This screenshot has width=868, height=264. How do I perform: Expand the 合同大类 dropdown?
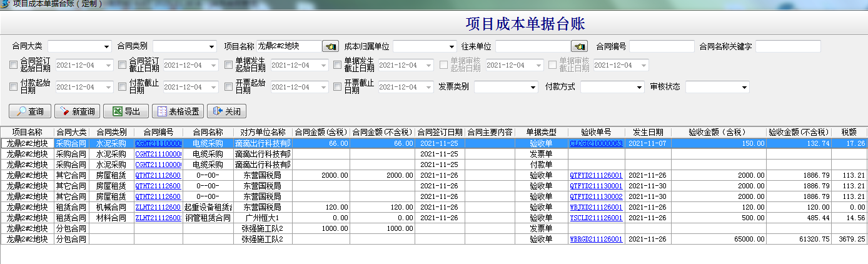pos(106,47)
